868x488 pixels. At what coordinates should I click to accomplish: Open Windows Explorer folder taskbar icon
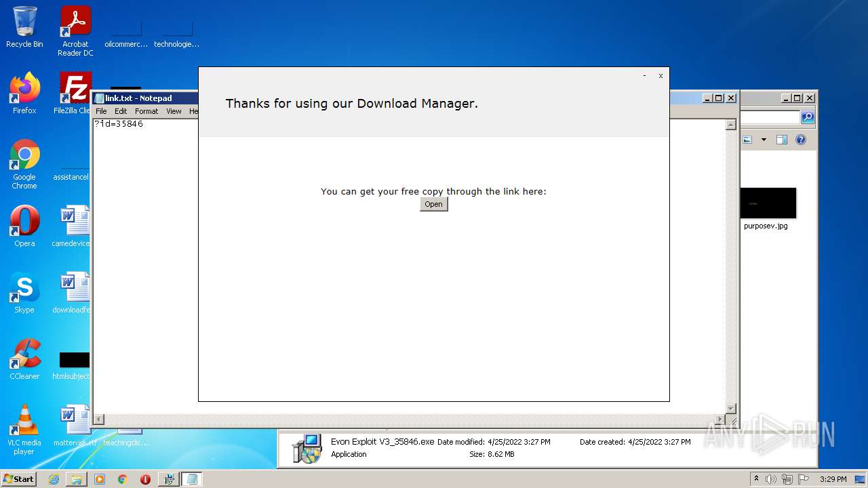pyautogui.click(x=77, y=479)
